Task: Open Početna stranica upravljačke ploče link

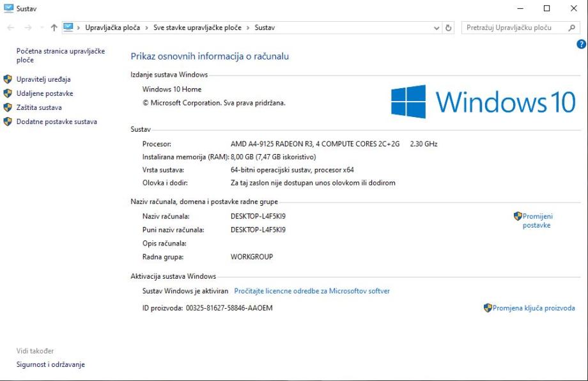Action: coord(61,56)
